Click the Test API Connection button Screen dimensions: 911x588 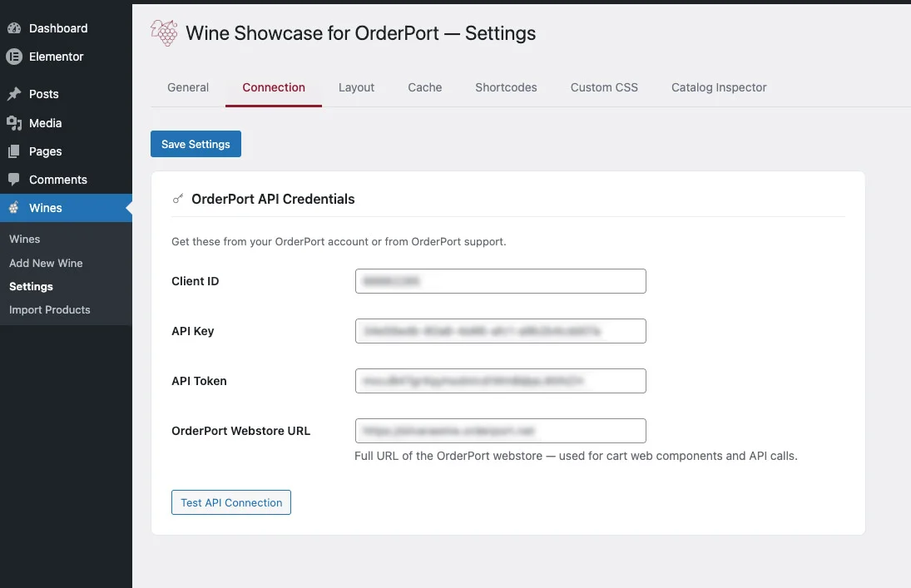tap(231, 502)
